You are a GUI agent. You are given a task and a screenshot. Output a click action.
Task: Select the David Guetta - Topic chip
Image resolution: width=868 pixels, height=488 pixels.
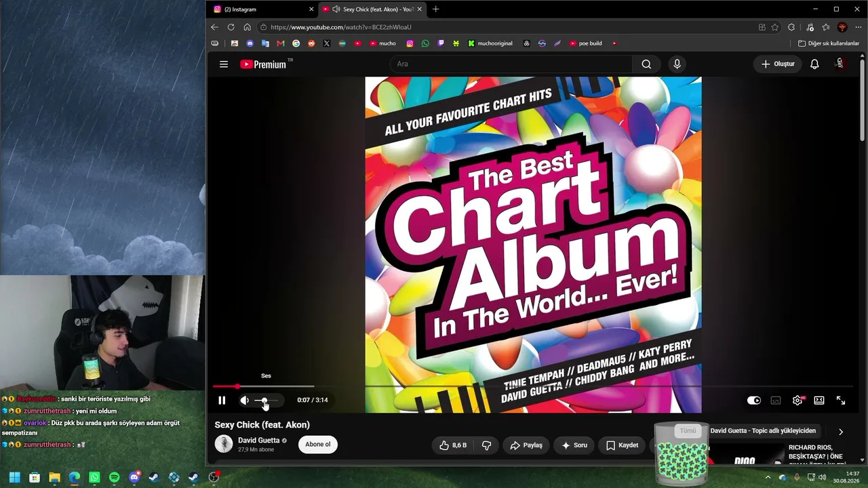(x=763, y=431)
